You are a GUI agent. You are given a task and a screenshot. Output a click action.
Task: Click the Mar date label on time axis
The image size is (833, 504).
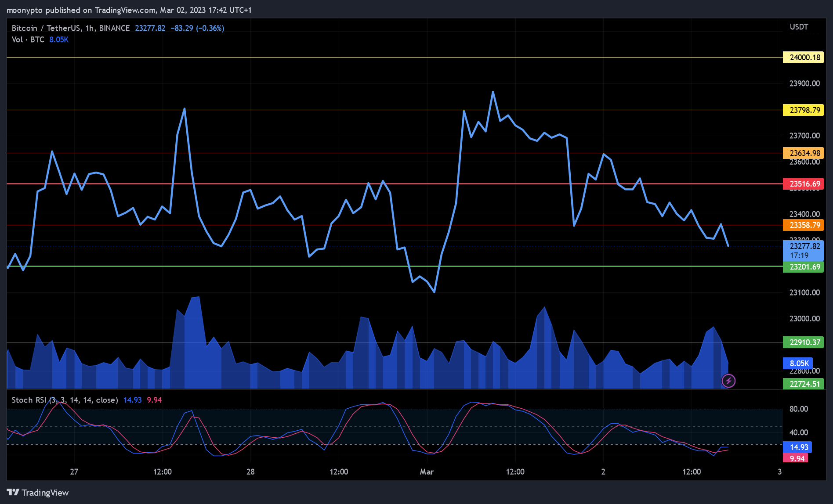pos(427,472)
